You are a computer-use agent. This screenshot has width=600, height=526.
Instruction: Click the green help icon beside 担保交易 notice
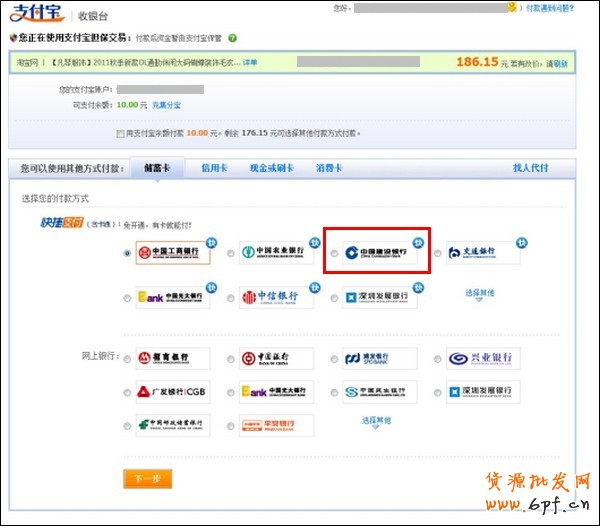click(x=232, y=38)
